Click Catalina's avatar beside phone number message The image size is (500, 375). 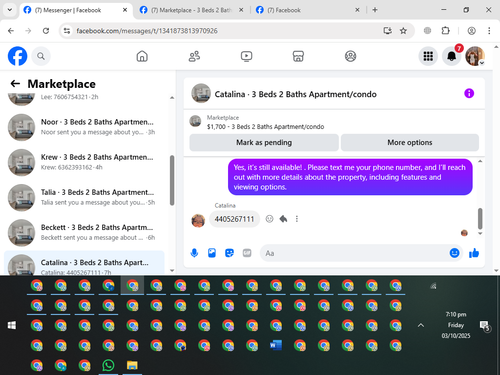(198, 220)
